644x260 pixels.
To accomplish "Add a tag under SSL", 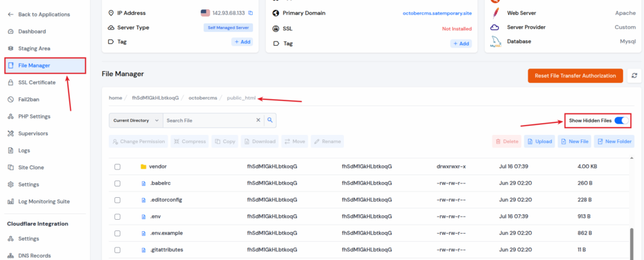I will click(x=461, y=43).
